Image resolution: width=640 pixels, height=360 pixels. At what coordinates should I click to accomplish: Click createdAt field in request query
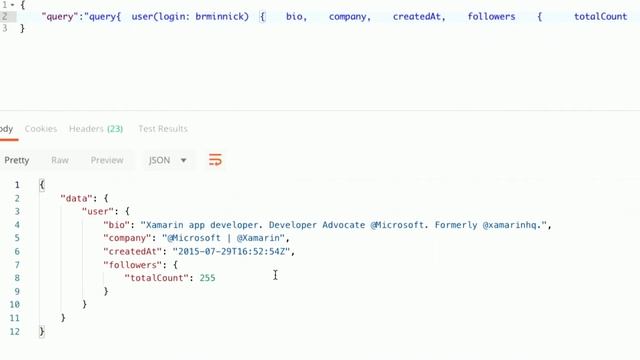[416, 17]
